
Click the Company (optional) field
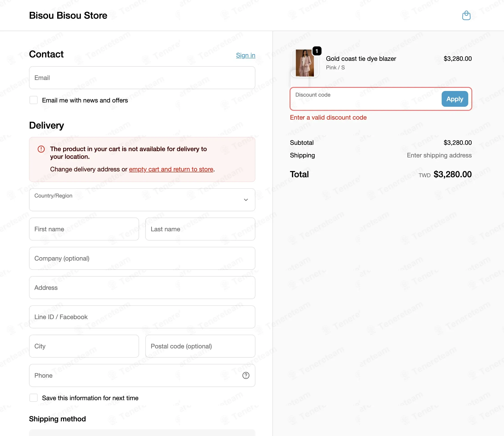pyautogui.click(x=142, y=258)
